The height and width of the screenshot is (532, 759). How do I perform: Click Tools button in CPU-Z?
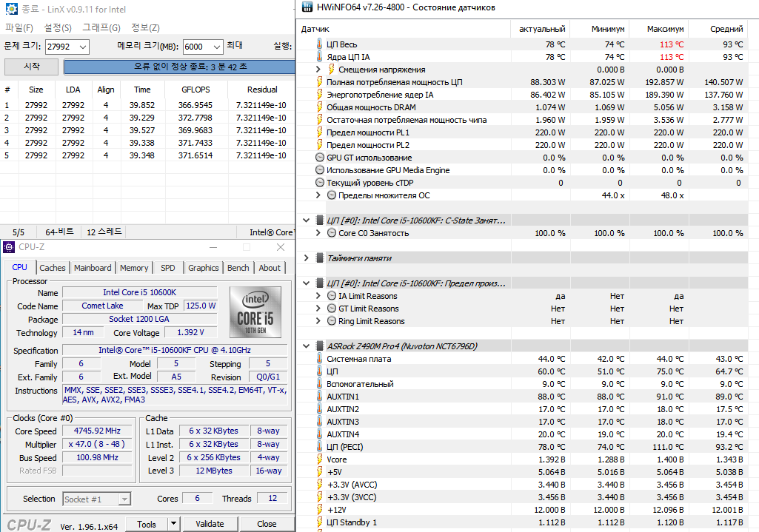click(x=146, y=524)
